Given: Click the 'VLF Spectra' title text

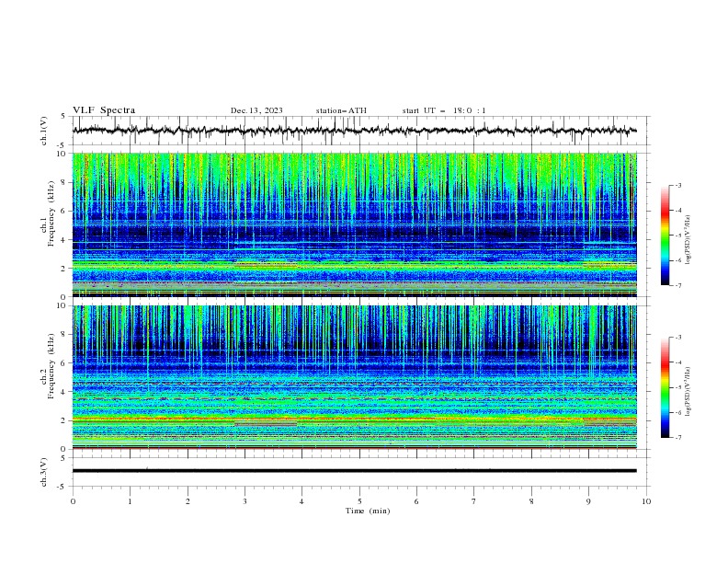Looking at the screenshot, I should [104, 110].
